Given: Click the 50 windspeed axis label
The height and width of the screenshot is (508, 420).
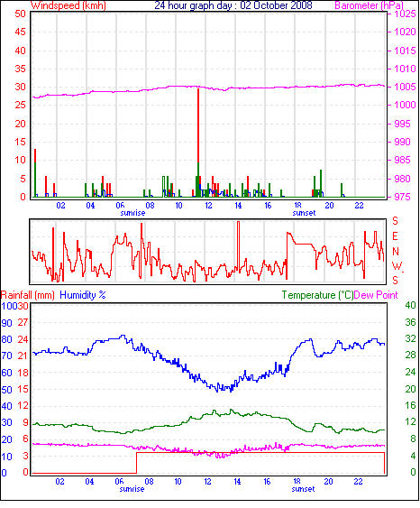Looking at the screenshot, I should (20, 14).
